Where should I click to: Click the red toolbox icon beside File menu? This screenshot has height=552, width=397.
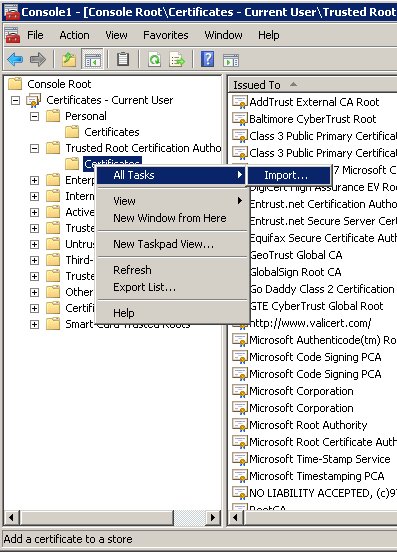pos(13,35)
